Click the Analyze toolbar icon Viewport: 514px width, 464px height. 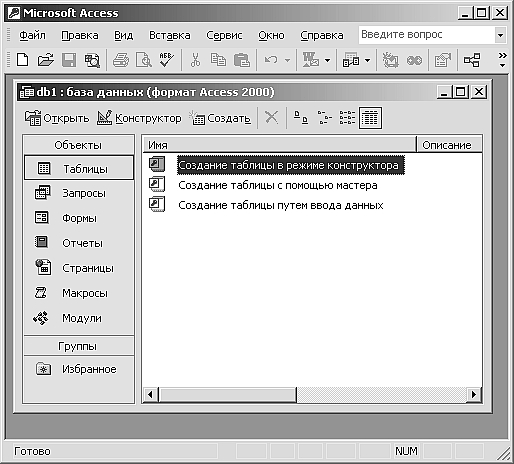(x=351, y=60)
